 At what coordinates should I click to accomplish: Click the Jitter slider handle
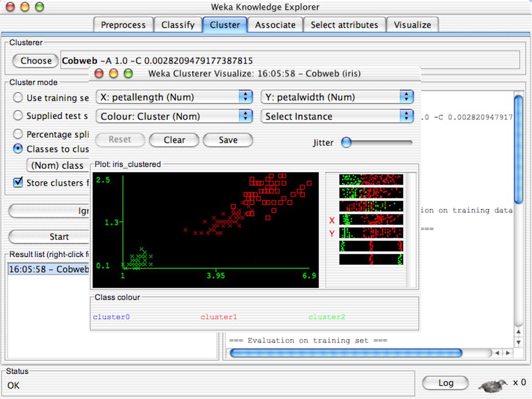[346, 142]
